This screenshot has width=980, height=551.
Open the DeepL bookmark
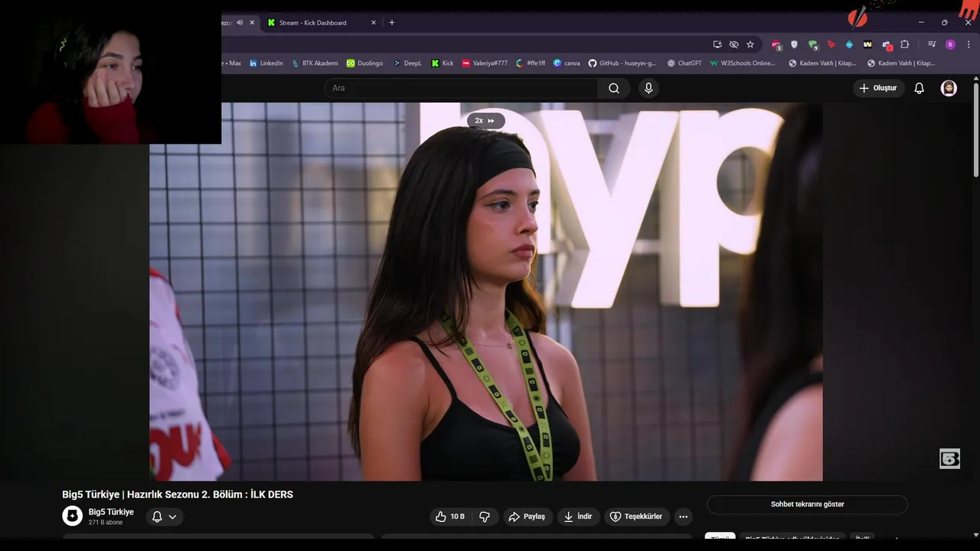pos(407,64)
